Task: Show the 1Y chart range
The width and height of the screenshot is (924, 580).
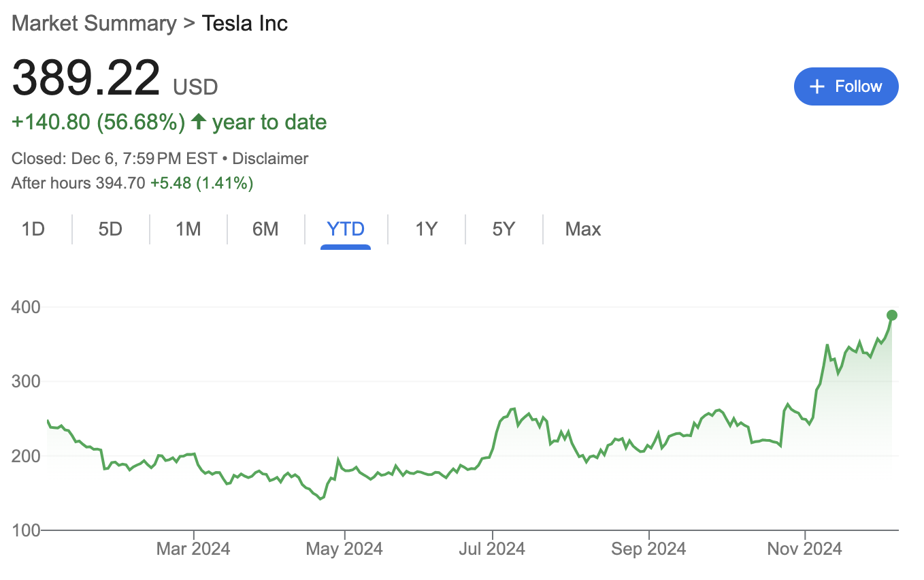Action: 426,229
